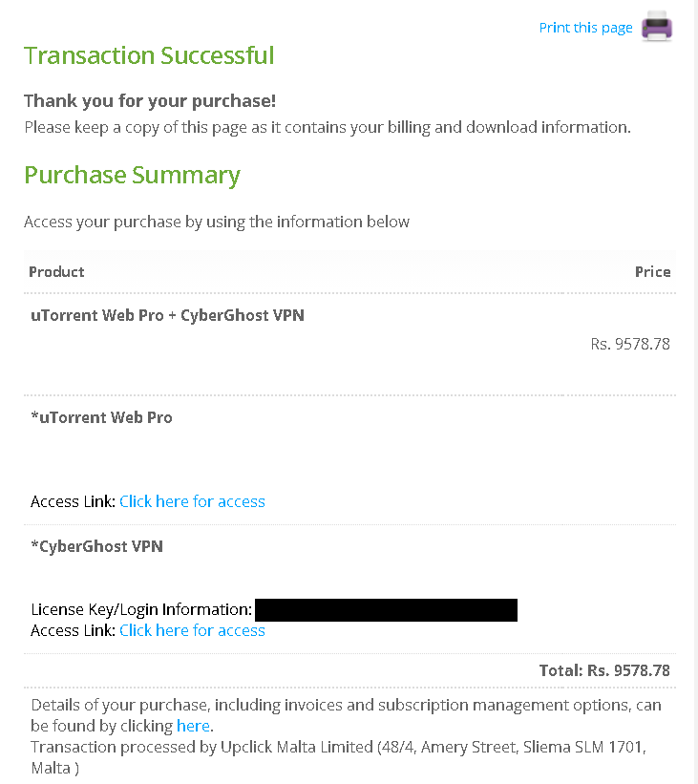This screenshot has width=698, height=784.
Task: Click the Rs. 9578.78 product price
Action: pyautogui.click(x=630, y=344)
